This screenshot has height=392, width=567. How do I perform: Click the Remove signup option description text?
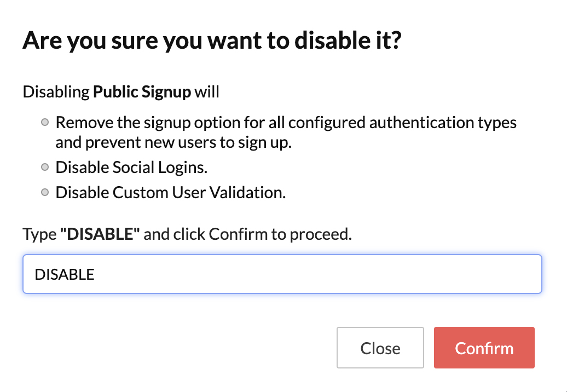coord(285,132)
